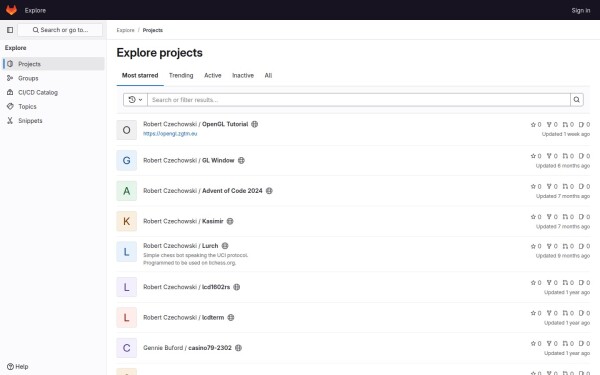Click Explore in the top bar
Screen dimensions: 600x375
(35, 10)
